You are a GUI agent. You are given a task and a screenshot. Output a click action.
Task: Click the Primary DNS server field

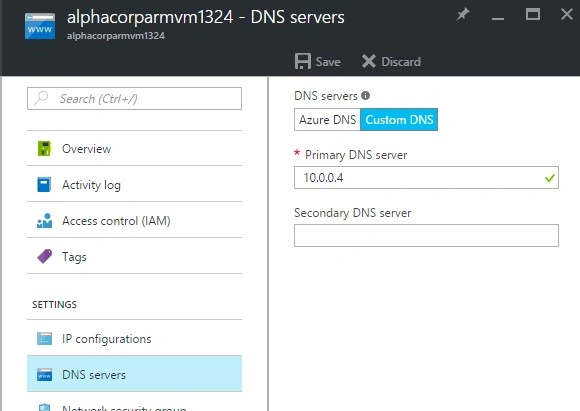(x=426, y=178)
